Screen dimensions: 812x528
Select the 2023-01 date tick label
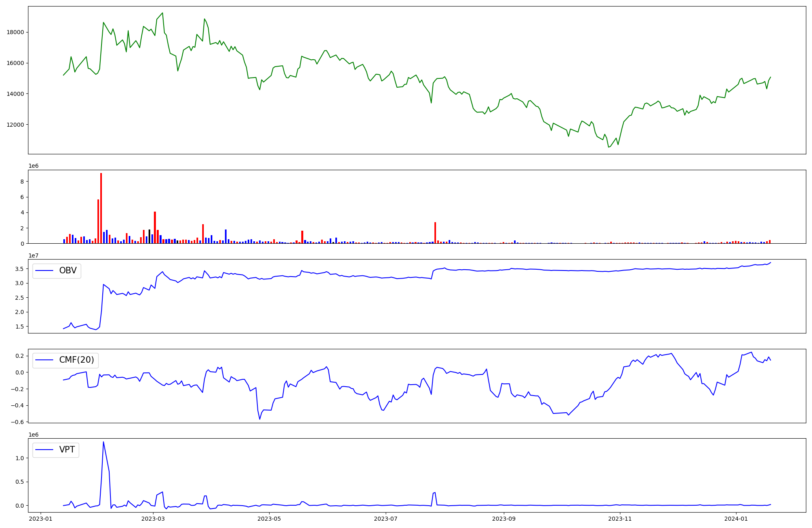tap(40, 519)
